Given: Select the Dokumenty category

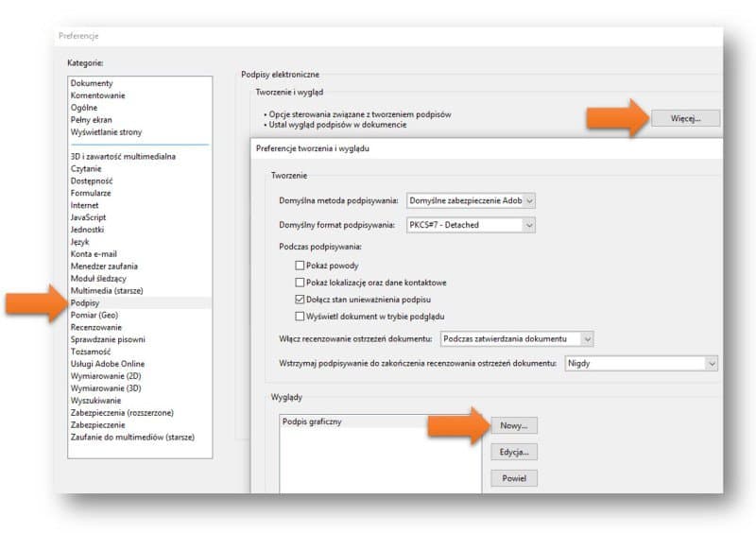Looking at the screenshot, I should [x=139, y=83].
